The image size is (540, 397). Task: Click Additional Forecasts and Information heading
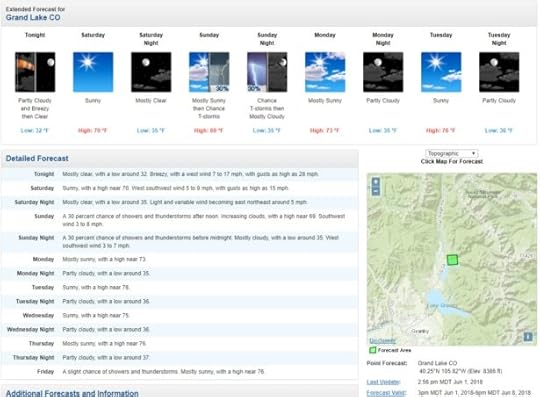coord(72,393)
